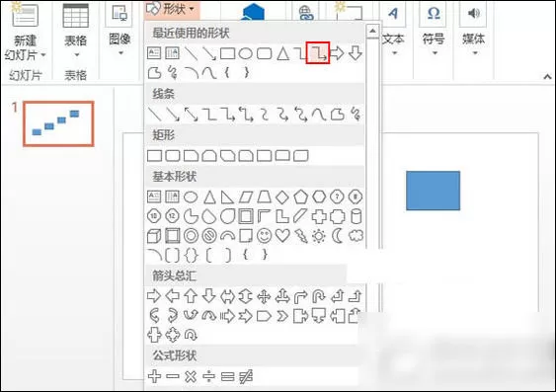Select the regular pentagon in basic shapes
556x392 pixels.
pos(300,196)
